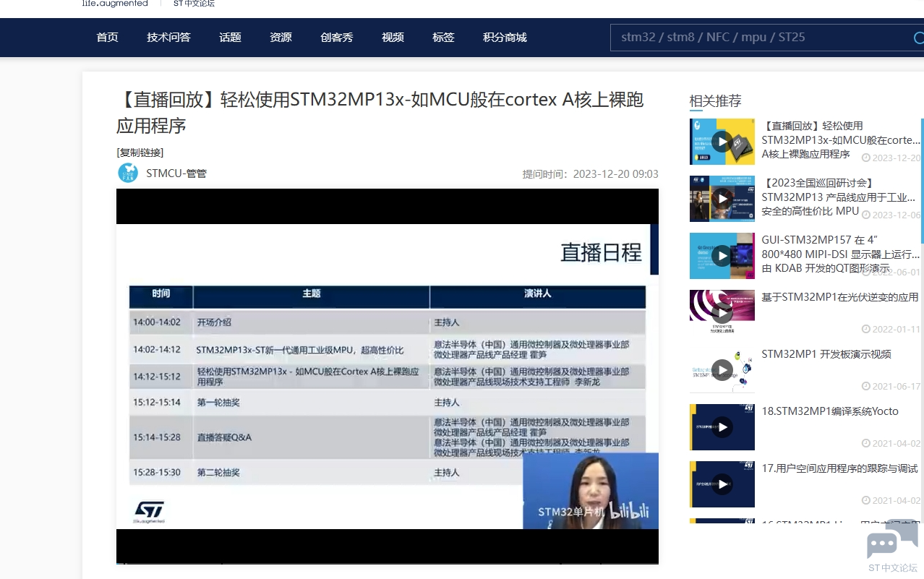
Task: Click the main video player area
Action: pyautogui.click(x=388, y=376)
